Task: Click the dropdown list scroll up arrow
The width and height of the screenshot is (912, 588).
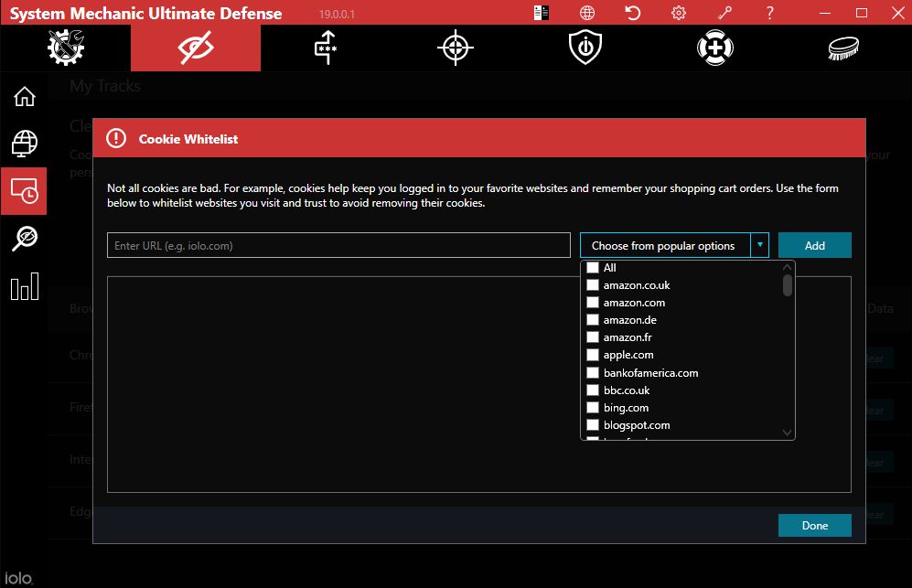Action: click(x=787, y=268)
